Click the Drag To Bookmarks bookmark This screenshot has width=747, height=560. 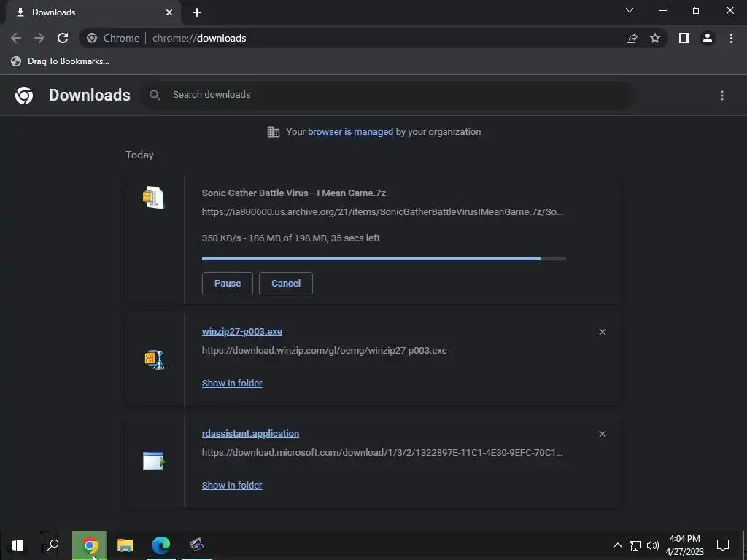(60, 61)
